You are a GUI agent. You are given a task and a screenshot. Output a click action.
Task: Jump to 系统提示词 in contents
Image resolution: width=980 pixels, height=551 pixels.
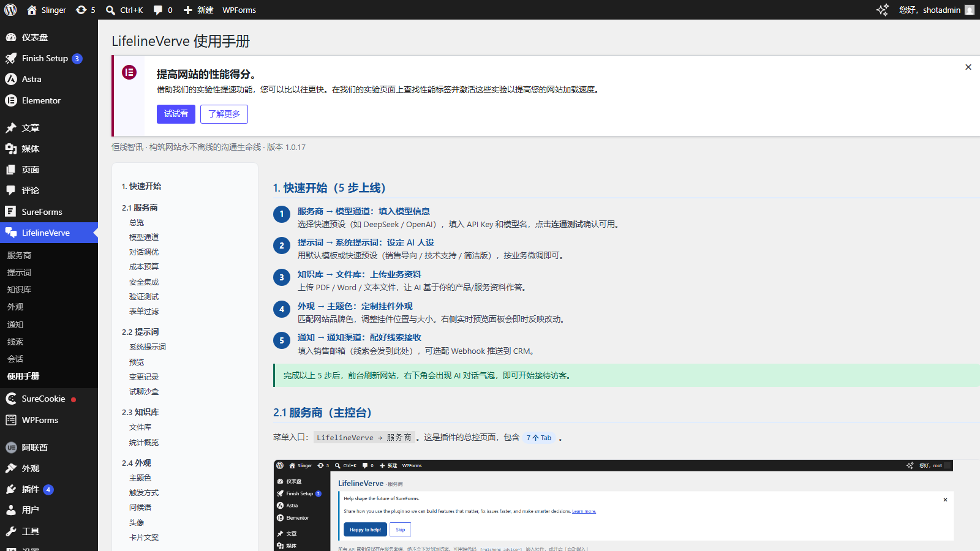(x=148, y=347)
